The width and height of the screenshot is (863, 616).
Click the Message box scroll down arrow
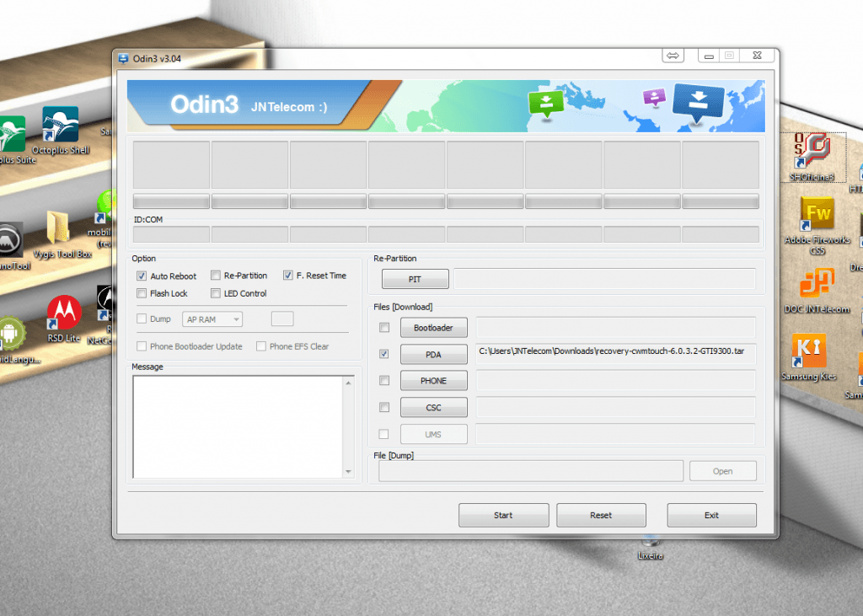pyautogui.click(x=348, y=472)
